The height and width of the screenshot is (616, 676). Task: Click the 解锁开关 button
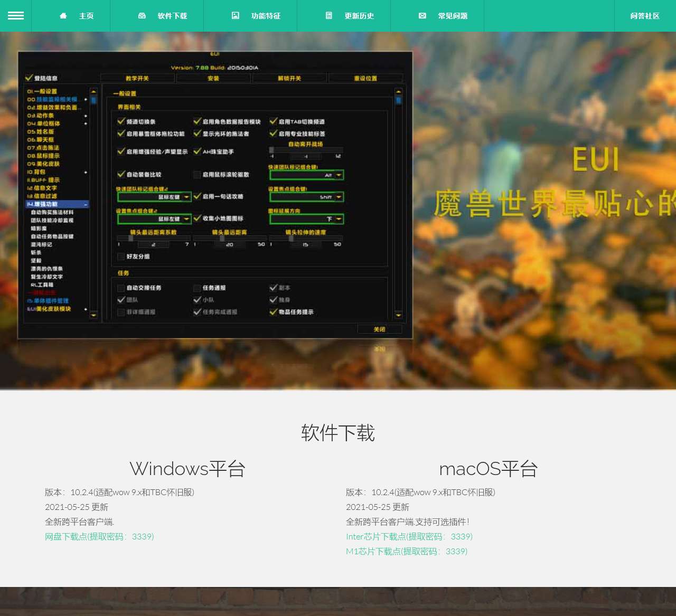(x=289, y=78)
